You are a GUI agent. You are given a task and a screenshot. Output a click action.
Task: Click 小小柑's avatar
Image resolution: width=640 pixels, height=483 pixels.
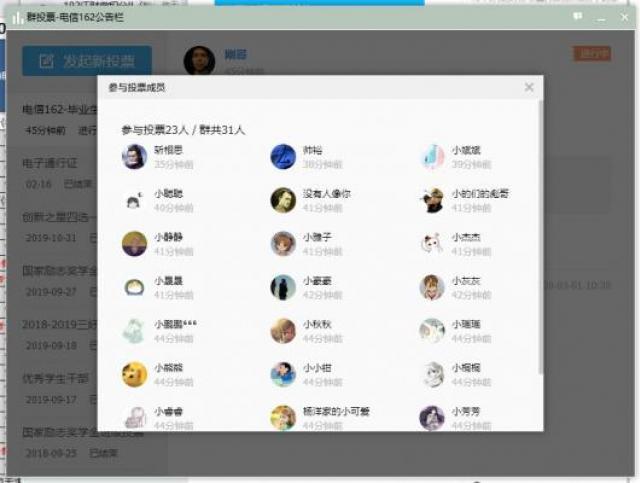(x=283, y=374)
